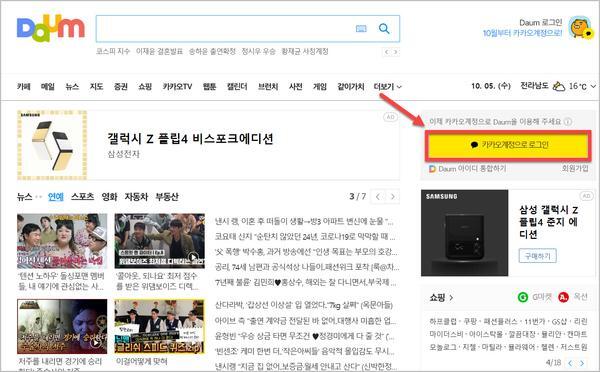The height and width of the screenshot is (372, 600).
Task: Click Daum D icon beside 아이디 통합하기
Action: [432, 169]
